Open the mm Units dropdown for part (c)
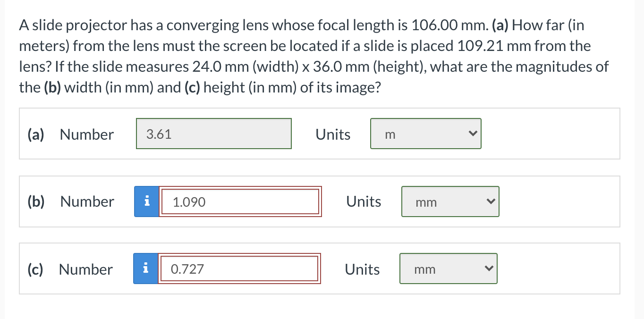The image size is (644, 319). pos(448,269)
